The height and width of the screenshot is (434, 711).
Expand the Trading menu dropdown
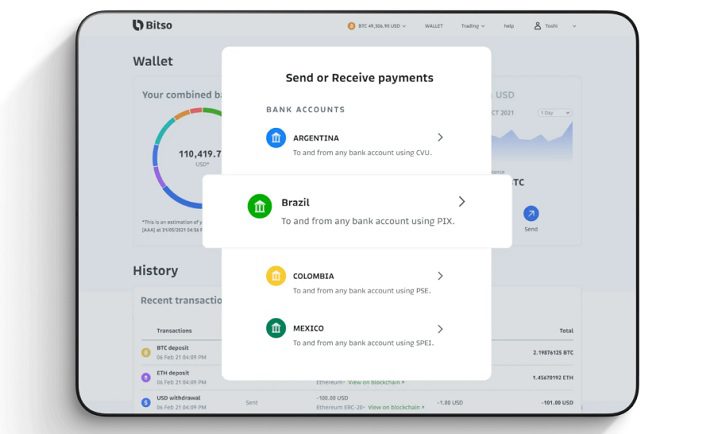(472, 26)
